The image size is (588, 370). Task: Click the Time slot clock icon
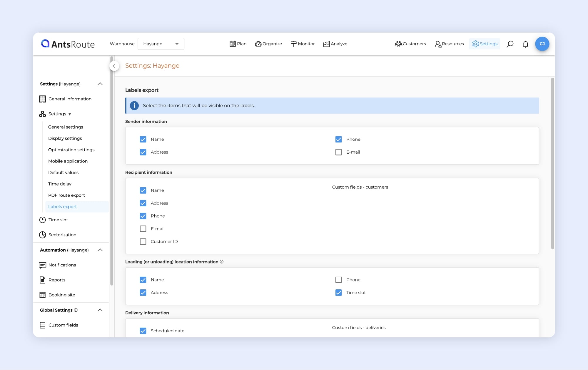click(x=43, y=220)
